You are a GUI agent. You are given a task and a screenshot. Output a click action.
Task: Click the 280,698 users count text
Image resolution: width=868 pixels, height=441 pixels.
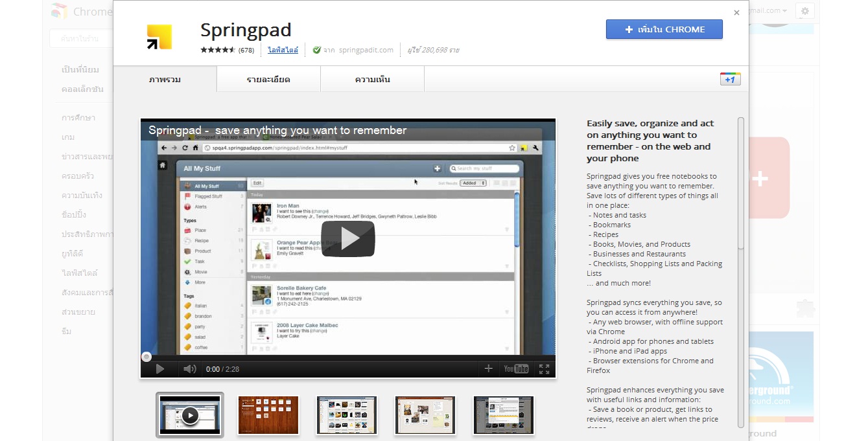[433, 50]
